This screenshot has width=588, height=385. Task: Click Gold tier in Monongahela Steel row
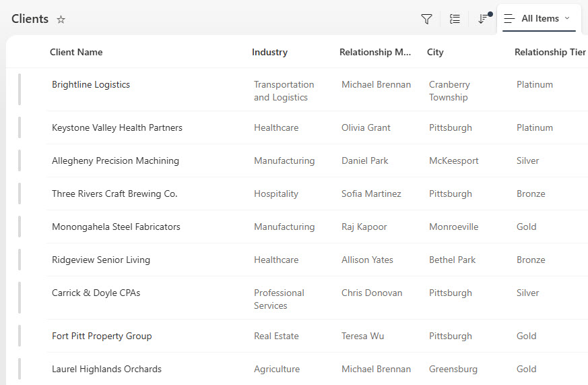click(x=527, y=227)
